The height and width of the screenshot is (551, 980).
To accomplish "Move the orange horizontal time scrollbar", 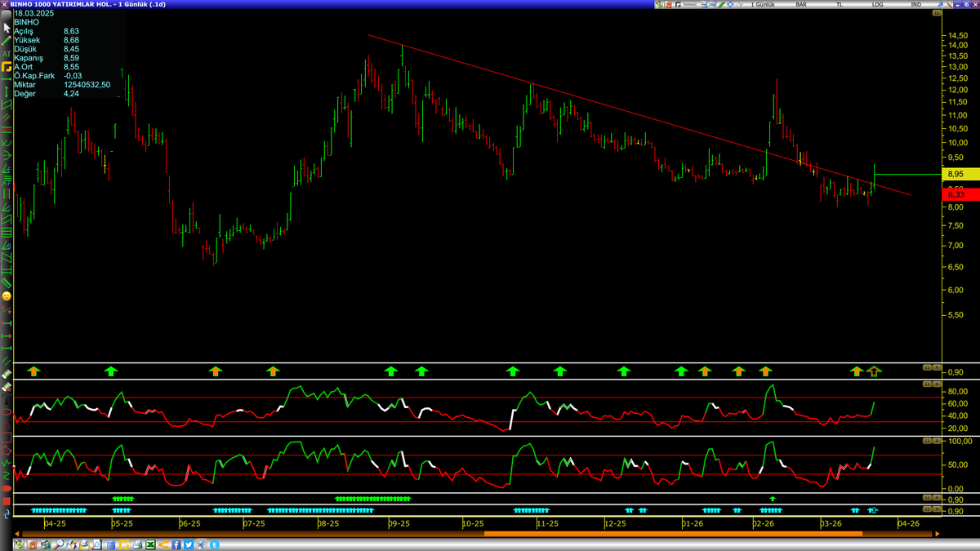I will coord(673,534).
